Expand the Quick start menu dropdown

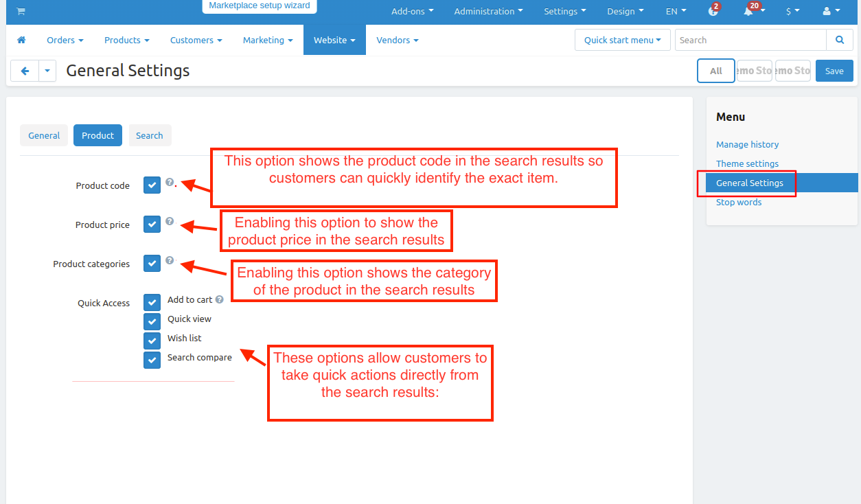622,40
